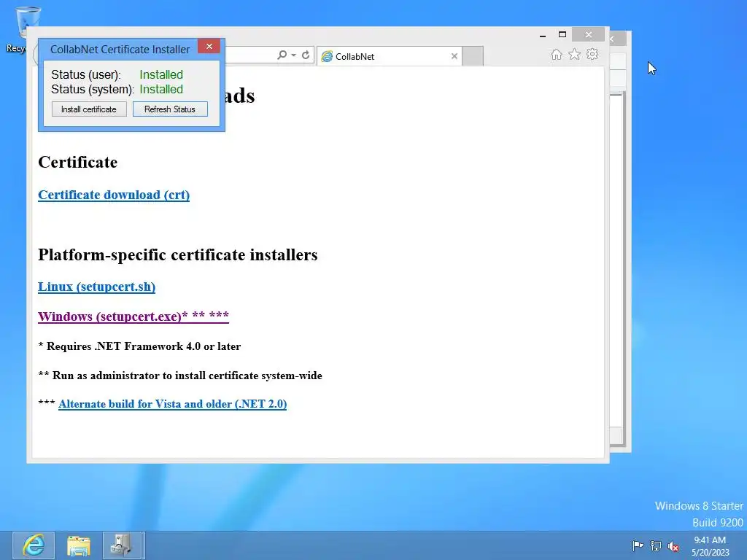
Task: Open Favorites star icon
Action: pyautogui.click(x=575, y=54)
